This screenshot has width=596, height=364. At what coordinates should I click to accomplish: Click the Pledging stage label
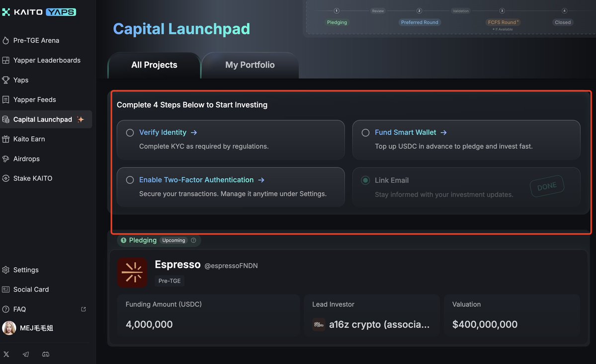point(143,240)
